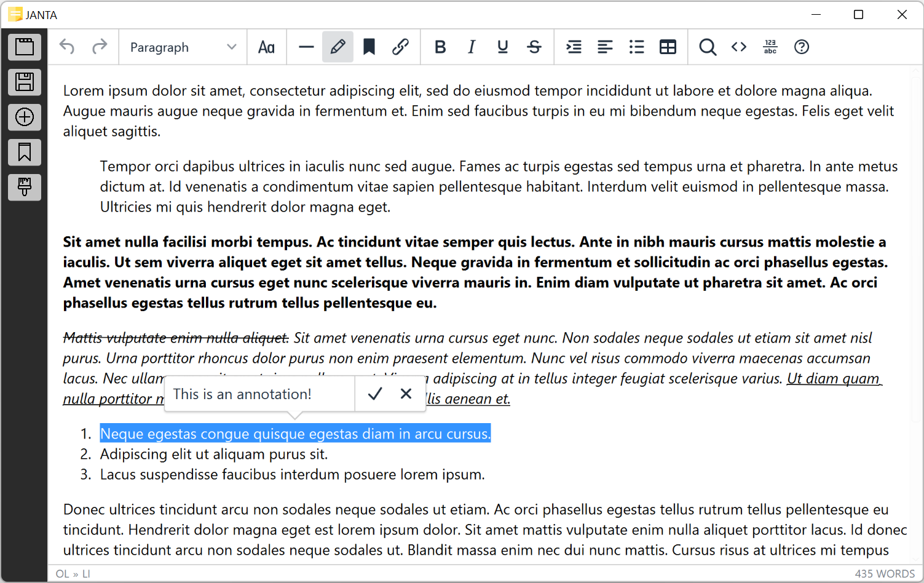Cancel the annotation with the X

point(406,394)
